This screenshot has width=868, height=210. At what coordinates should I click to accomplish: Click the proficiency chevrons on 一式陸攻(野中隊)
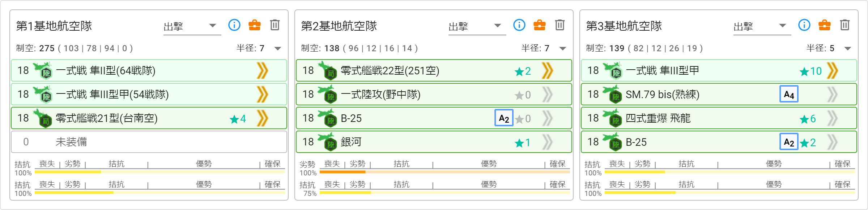click(548, 95)
